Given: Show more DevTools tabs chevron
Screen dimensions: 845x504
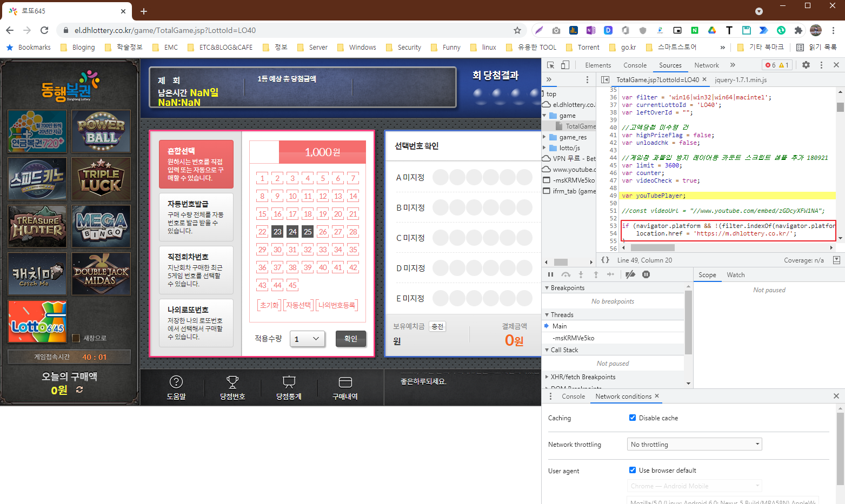Looking at the screenshot, I should tap(733, 65).
